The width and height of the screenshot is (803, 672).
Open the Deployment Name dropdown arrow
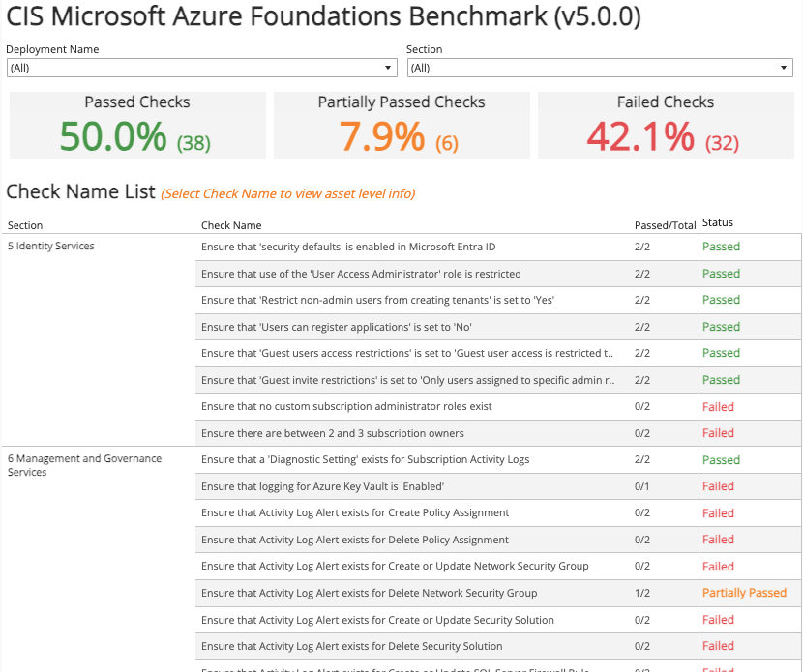(388, 68)
